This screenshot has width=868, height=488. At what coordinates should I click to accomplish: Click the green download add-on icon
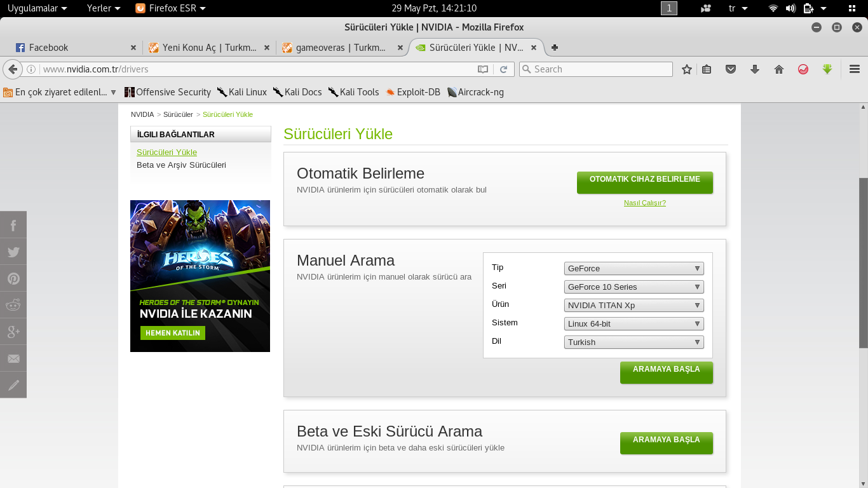tap(827, 69)
